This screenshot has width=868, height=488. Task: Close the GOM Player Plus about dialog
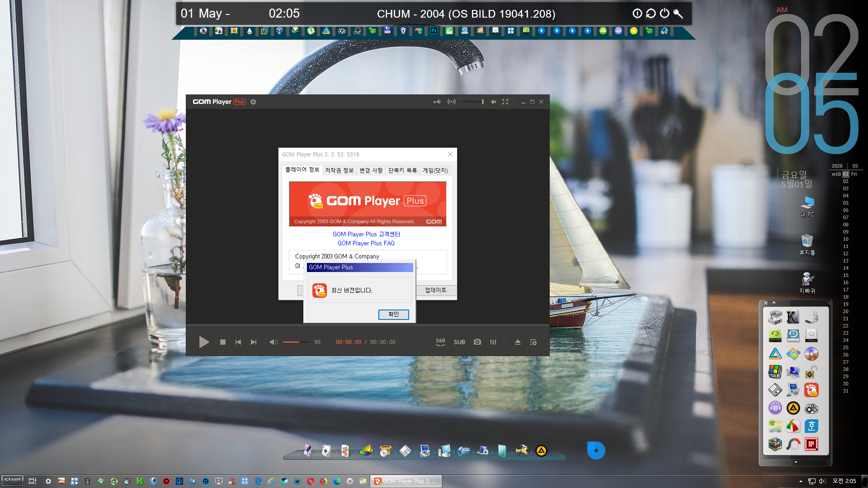(450, 154)
